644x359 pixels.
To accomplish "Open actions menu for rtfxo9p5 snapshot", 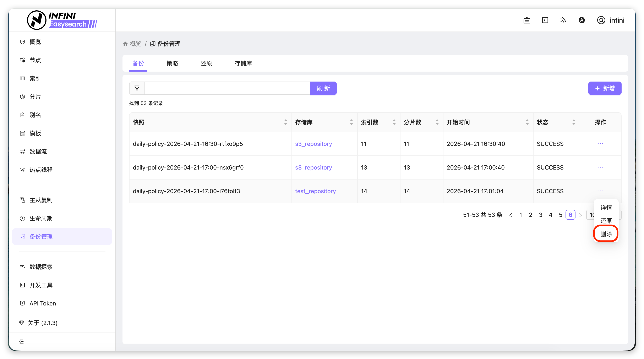I will click(x=600, y=144).
